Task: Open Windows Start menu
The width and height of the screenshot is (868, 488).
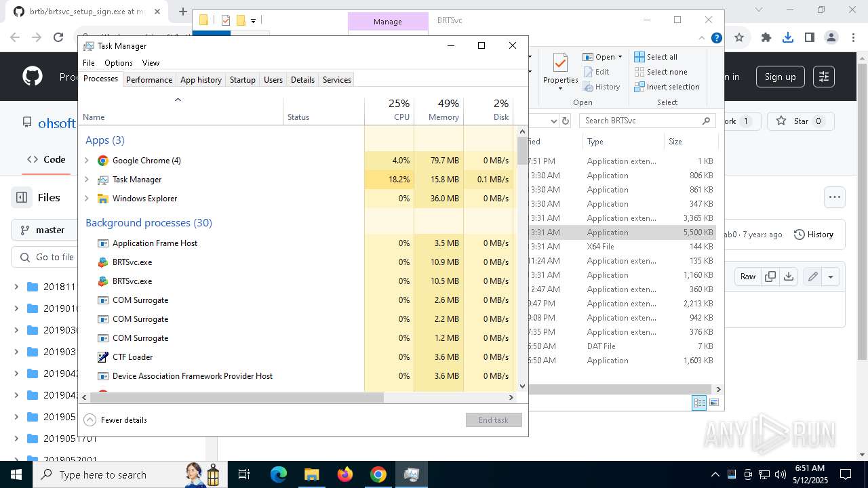Action: tap(16, 474)
